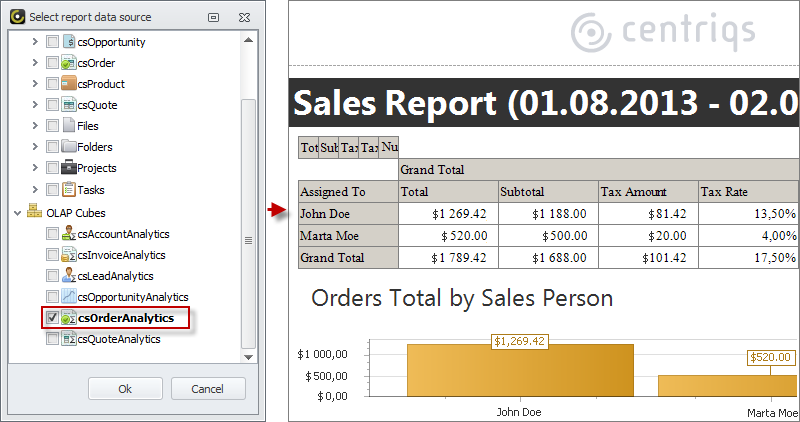This screenshot has height=422, width=800.
Task: Check the csLeadAnalytics checkbox
Action: tap(52, 276)
